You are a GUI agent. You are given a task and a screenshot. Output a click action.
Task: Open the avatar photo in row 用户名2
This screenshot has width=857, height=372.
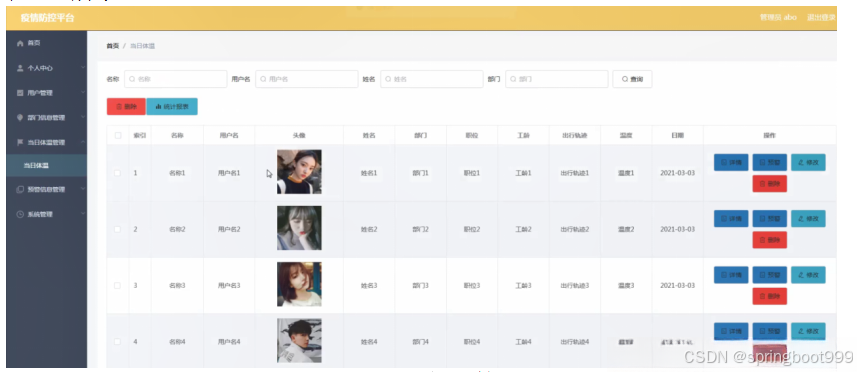coord(299,228)
